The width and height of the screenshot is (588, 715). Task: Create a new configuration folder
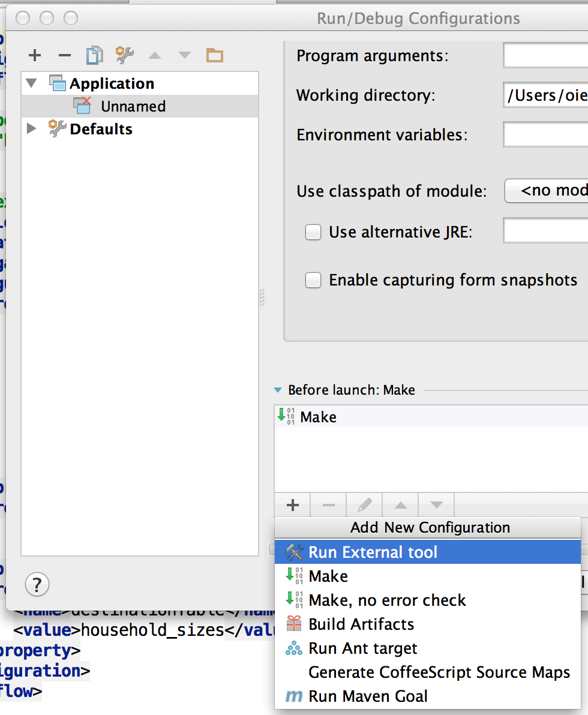click(x=214, y=56)
